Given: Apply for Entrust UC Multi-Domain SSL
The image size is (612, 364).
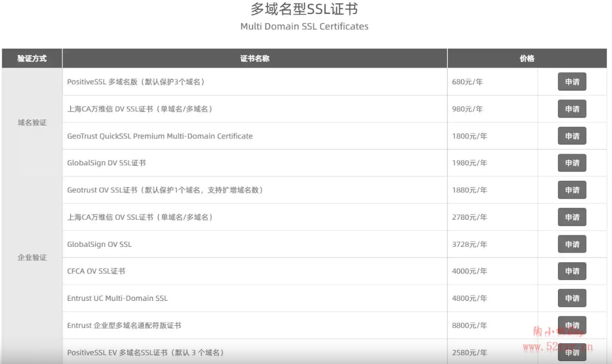Looking at the screenshot, I should click(572, 298).
